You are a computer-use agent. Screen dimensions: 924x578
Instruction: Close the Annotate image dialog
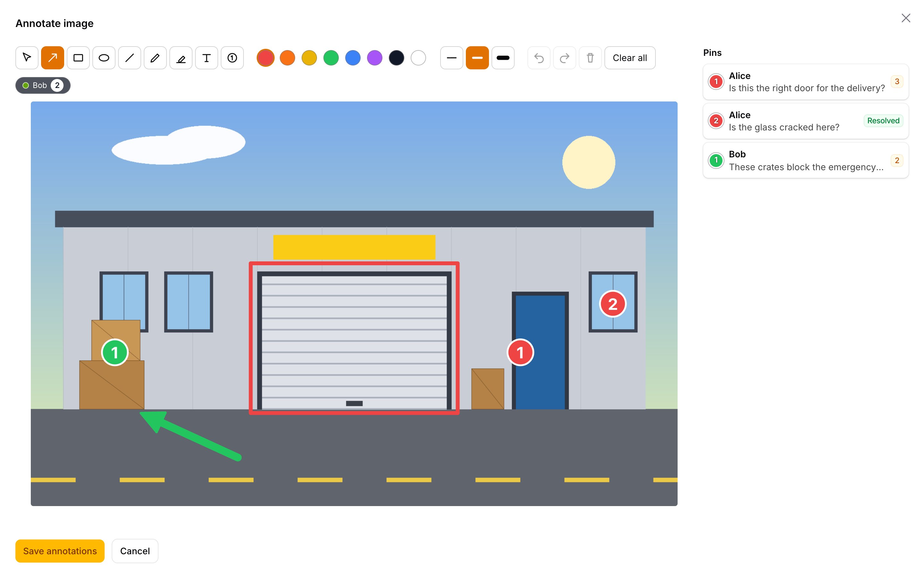[906, 18]
